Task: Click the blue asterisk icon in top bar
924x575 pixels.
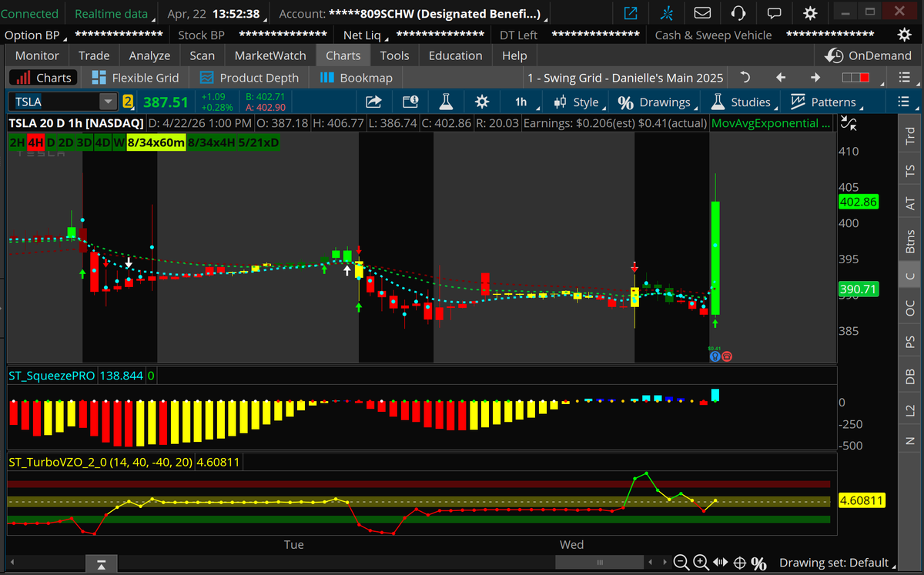Action: [x=667, y=14]
